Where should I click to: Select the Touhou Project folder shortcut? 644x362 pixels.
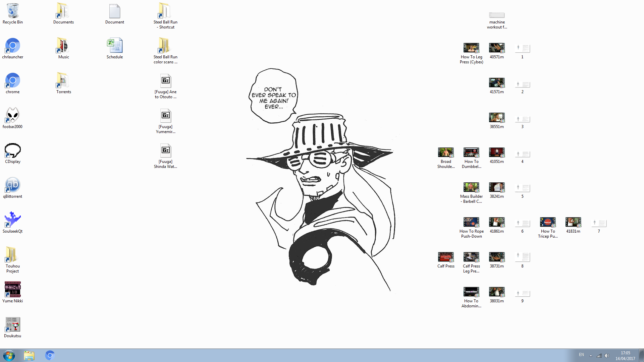pos(12,254)
